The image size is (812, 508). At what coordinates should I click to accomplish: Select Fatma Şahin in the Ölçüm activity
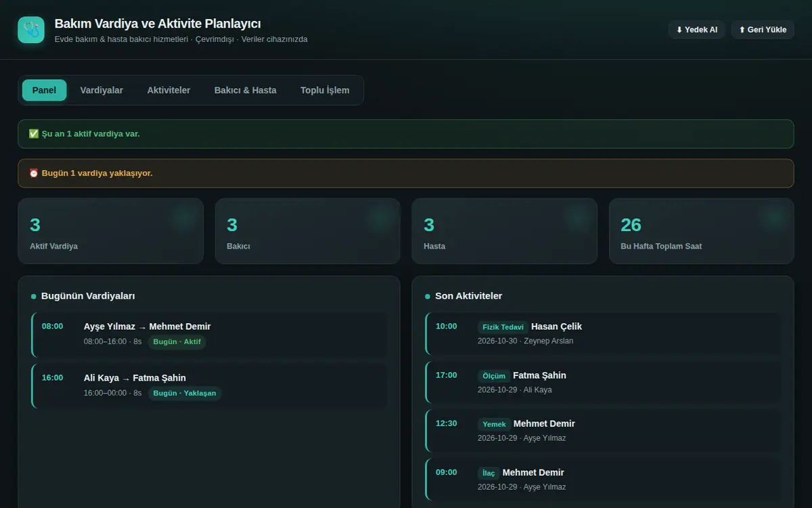(x=539, y=375)
